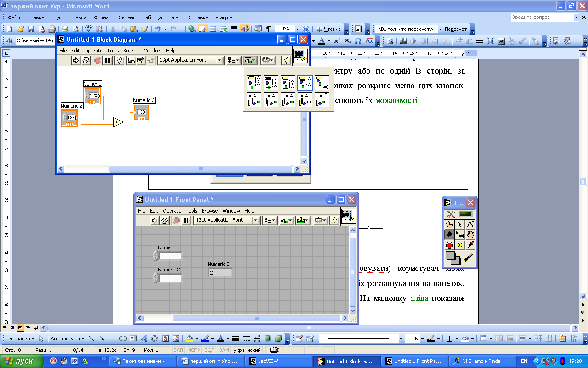Open Tools menu in Front Panel window
Image resolution: width=588 pixels, height=368 pixels.
[x=192, y=211]
